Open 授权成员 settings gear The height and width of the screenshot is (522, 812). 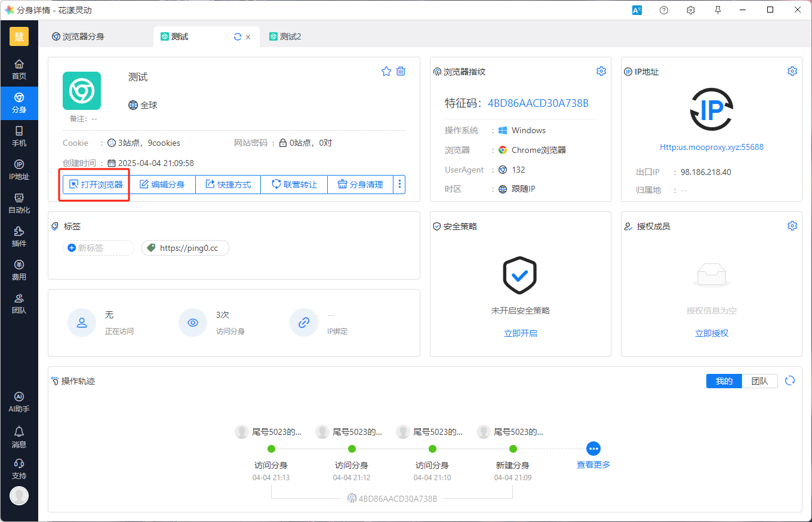coord(792,226)
